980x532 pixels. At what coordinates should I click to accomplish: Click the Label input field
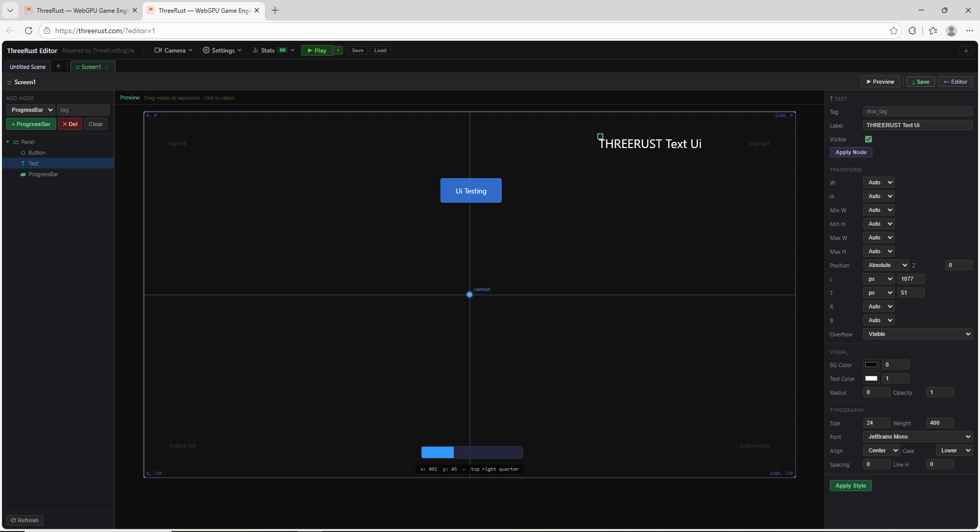(917, 125)
